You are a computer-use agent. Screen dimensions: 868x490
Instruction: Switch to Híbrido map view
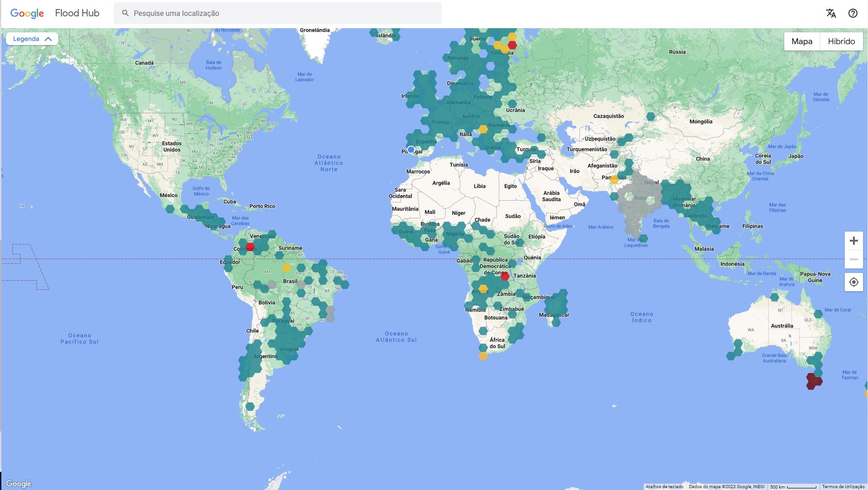[x=841, y=41]
